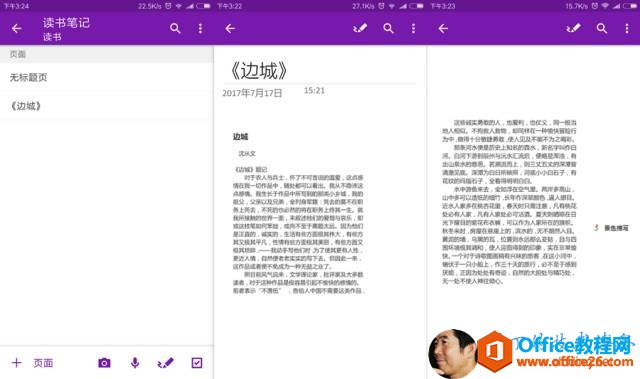The height and width of the screenshot is (379, 640).
Task: Search within the 读书笔记 section list
Action: pyautogui.click(x=175, y=29)
